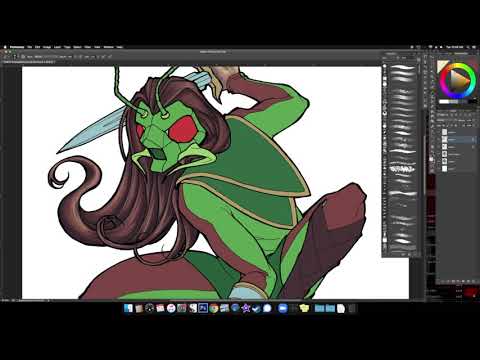480x360 pixels.
Task: Open the View menu
Action: pyautogui.click(x=97, y=47)
